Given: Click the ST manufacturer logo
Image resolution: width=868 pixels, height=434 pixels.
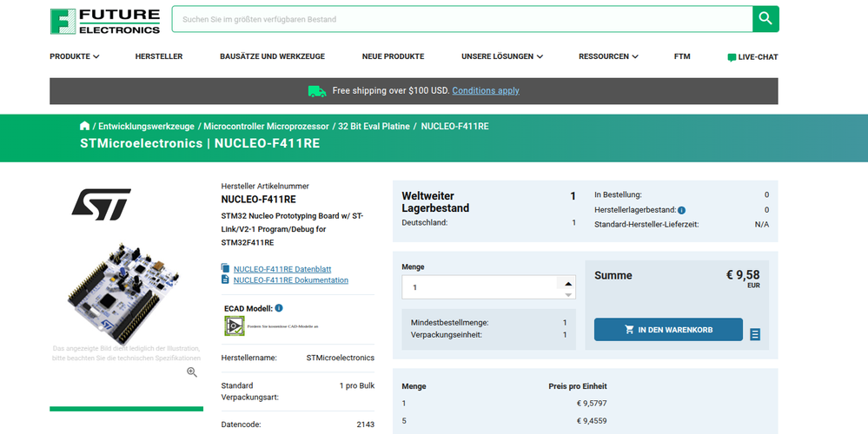Looking at the screenshot, I should coord(102,205).
